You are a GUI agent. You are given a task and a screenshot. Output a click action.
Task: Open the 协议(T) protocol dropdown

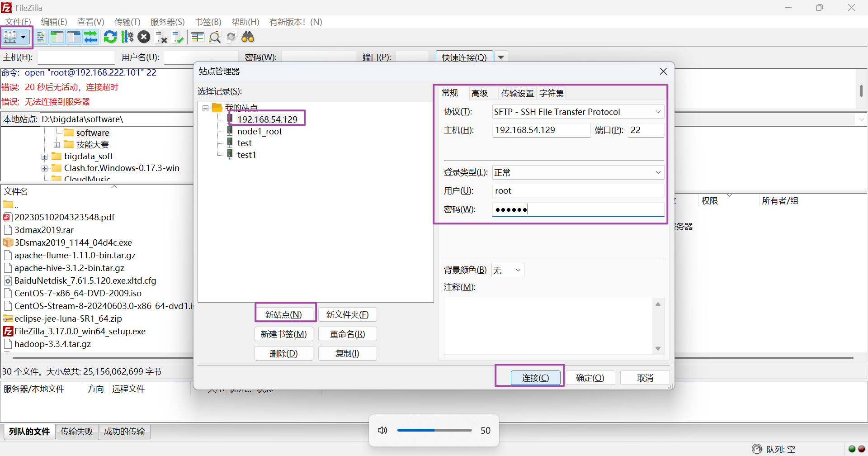click(x=578, y=112)
